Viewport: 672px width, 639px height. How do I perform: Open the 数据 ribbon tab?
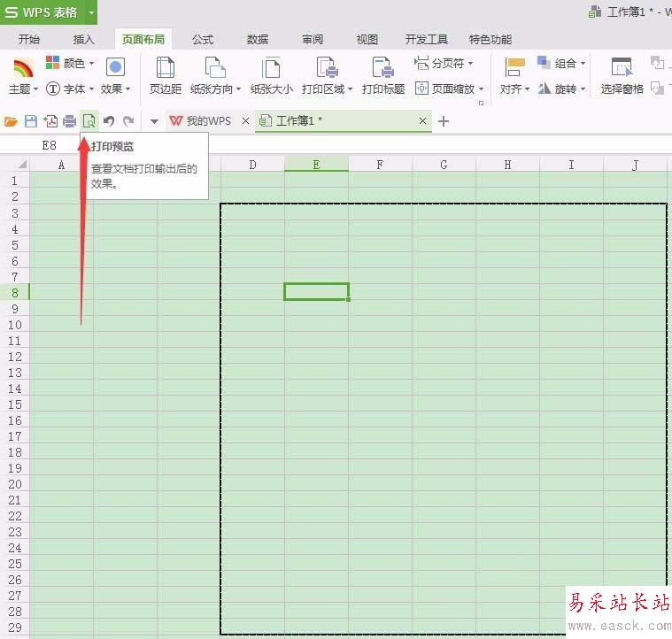(258, 40)
